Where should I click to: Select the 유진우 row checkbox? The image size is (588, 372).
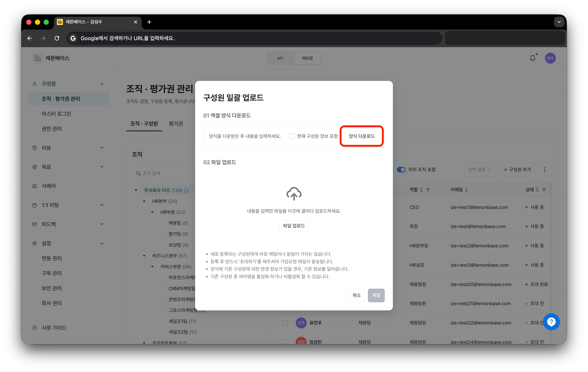[x=285, y=323]
